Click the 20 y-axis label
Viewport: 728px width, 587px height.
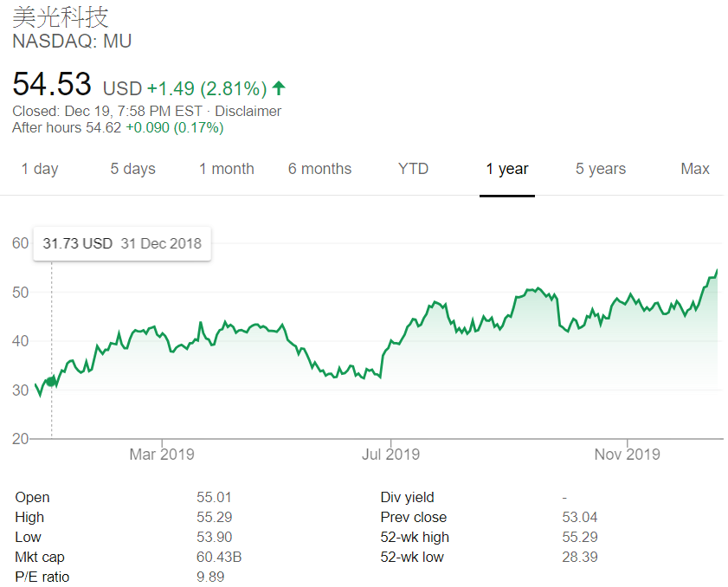21,439
